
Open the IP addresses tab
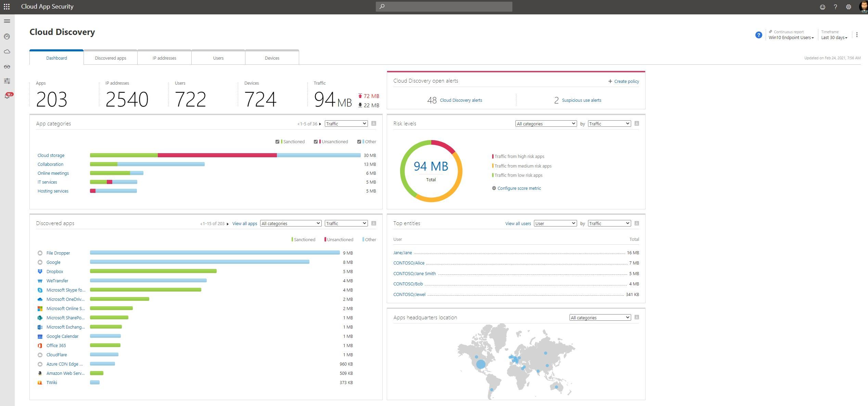click(164, 58)
